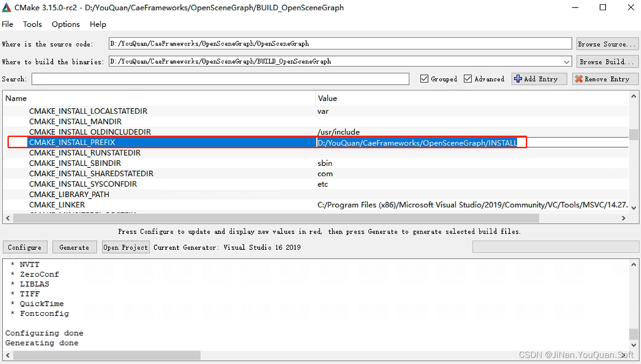Click the Browse Source button

pos(607,44)
